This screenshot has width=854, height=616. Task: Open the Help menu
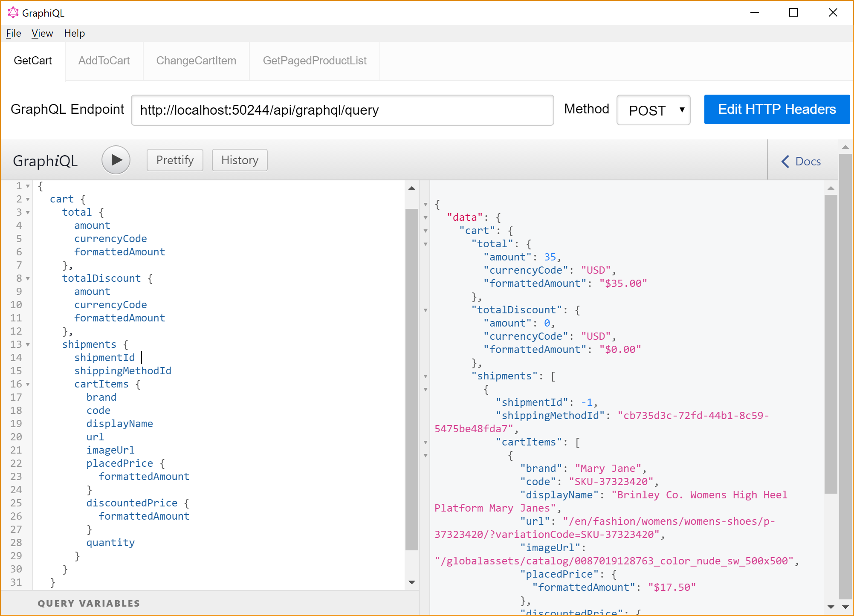coord(75,33)
